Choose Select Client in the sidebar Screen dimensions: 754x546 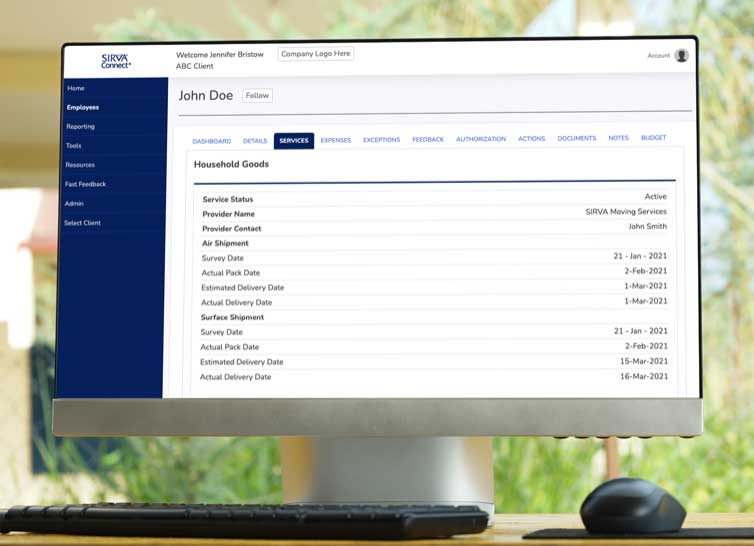(82, 223)
